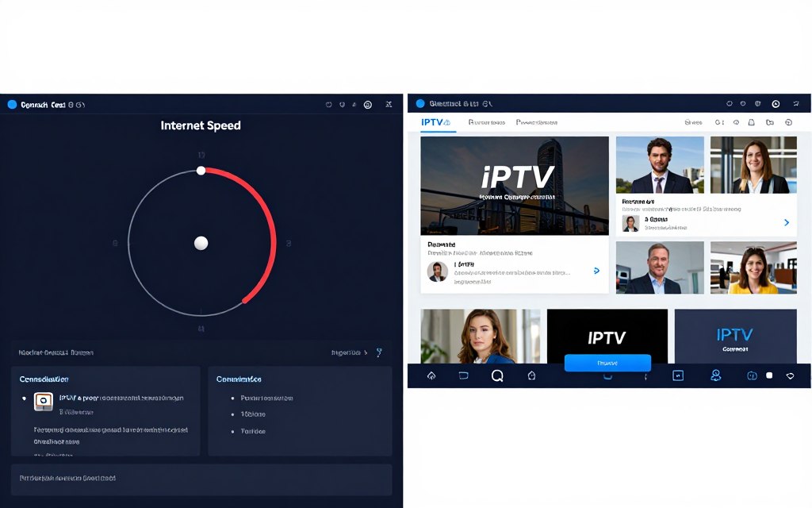
Task: Open the navy IPTV tile with blue lettering
Action: point(735,336)
